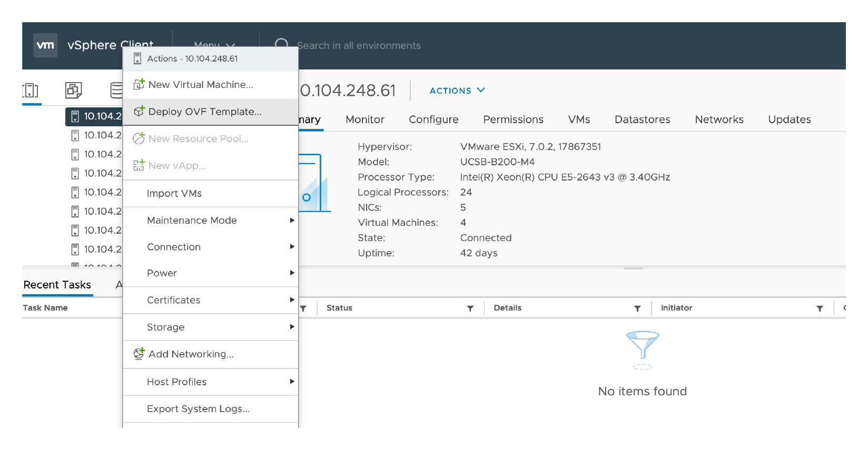Select Import VMs from context menu
868x450 pixels.
(x=174, y=193)
